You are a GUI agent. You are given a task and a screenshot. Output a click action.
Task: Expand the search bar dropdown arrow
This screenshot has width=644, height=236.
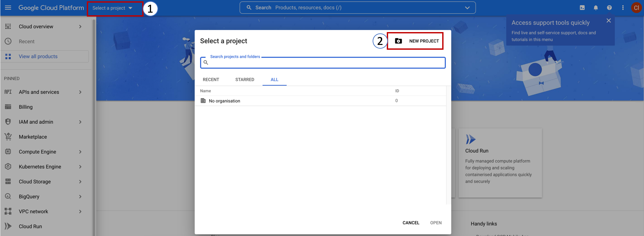pos(467,8)
